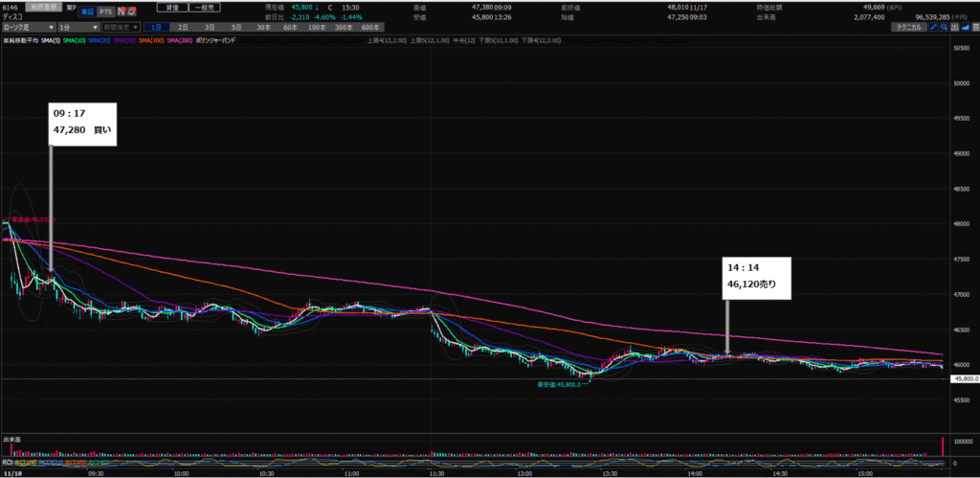Click the 銘柄登録 button
The height and width of the screenshot is (478, 980).
point(42,7)
